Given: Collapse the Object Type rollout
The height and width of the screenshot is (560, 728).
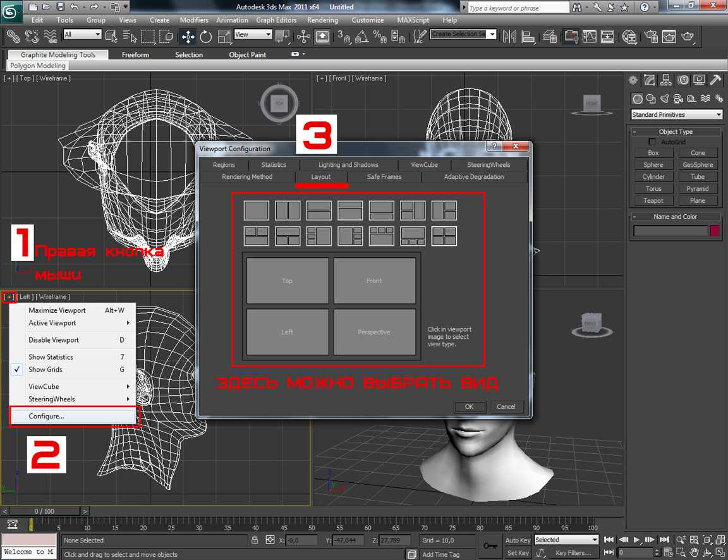Looking at the screenshot, I should pyautogui.click(x=676, y=132).
